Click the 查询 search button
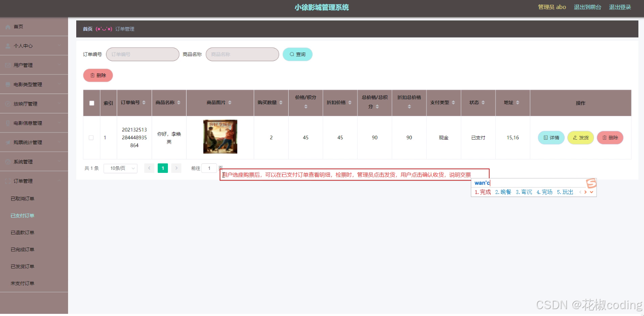The height and width of the screenshot is (316, 644). pyautogui.click(x=298, y=54)
